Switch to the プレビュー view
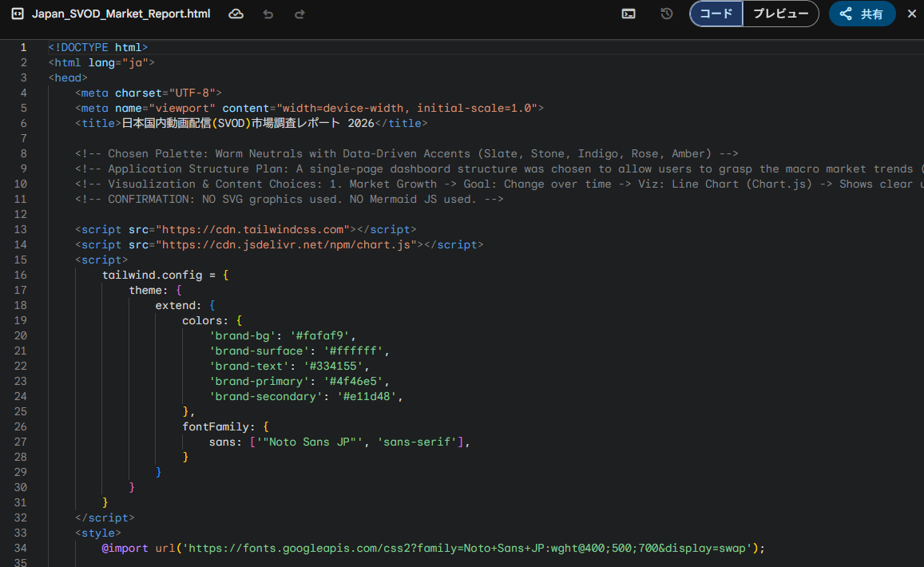This screenshot has height=567, width=924. (780, 14)
